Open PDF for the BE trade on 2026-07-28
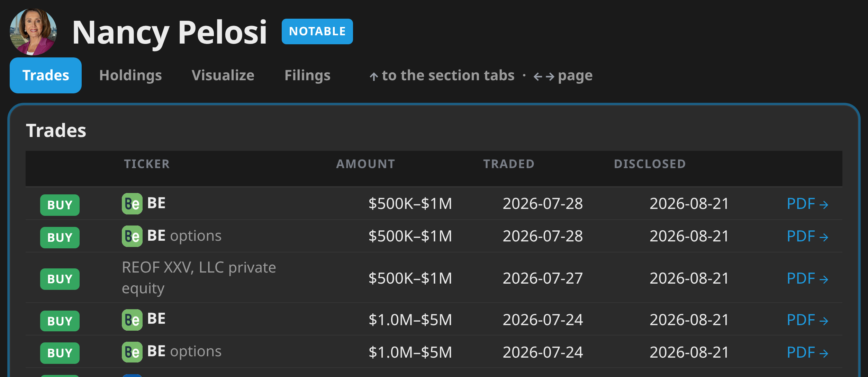Viewport: 868px width, 377px height. tap(807, 204)
